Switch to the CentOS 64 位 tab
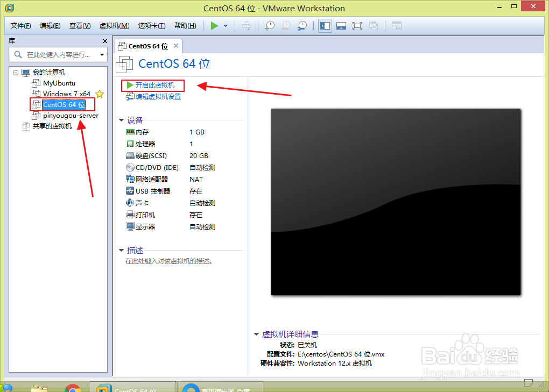 (145, 46)
